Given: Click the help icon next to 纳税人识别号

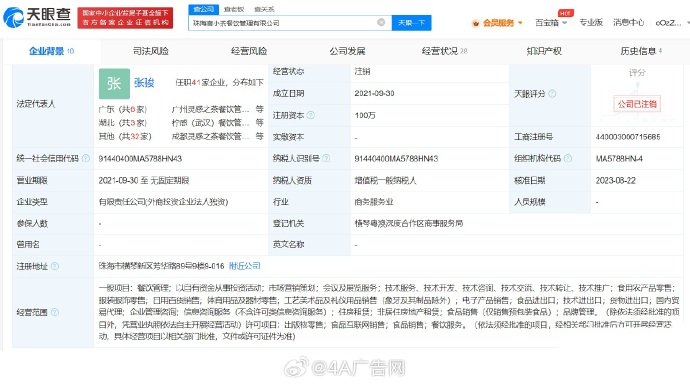Looking at the screenshot, I should (x=326, y=158).
